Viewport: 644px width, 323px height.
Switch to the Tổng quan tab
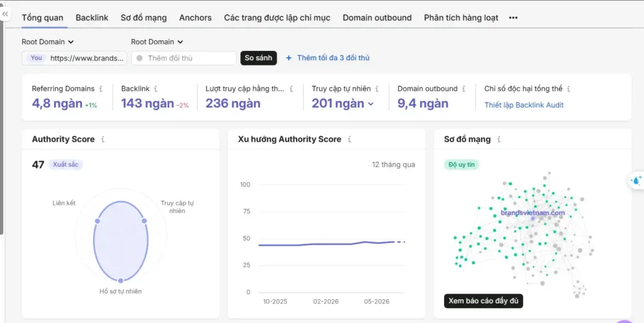42,18
